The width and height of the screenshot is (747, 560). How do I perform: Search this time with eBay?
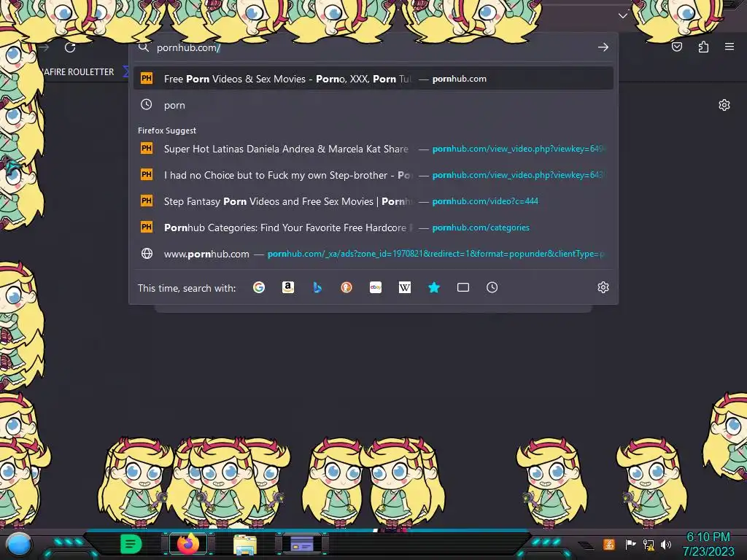point(376,287)
